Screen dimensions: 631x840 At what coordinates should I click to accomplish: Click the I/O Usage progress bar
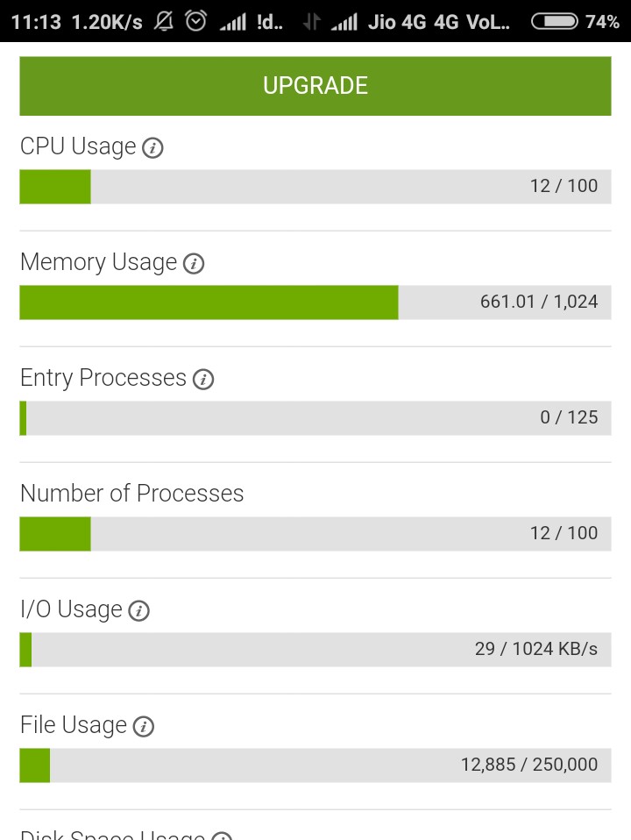[315, 650]
